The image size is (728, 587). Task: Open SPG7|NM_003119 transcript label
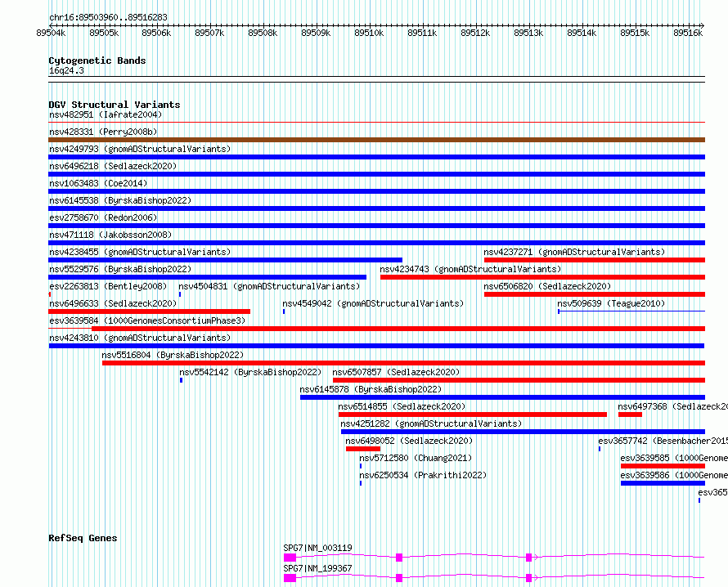pyautogui.click(x=317, y=548)
